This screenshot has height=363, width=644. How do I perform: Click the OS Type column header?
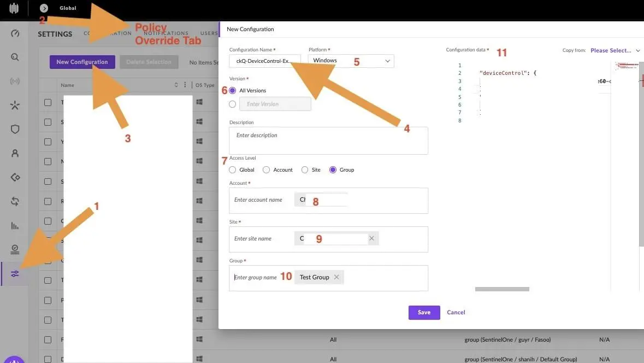(205, 85)
